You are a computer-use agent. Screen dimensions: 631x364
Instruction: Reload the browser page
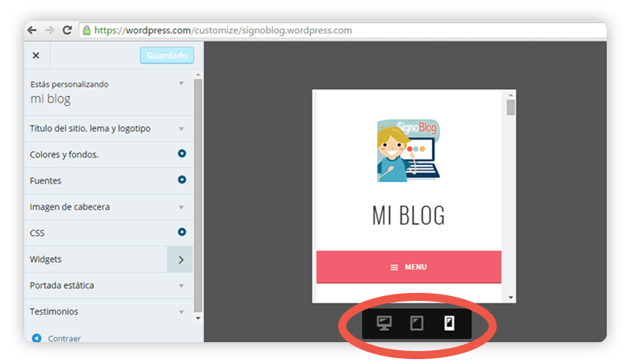point(67,30)
